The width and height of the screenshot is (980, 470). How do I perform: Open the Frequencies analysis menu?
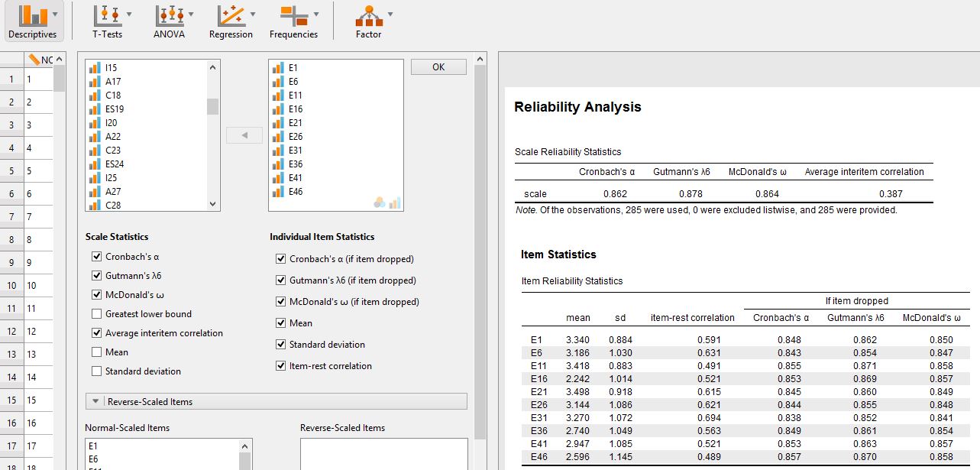[x=296, y=15]
